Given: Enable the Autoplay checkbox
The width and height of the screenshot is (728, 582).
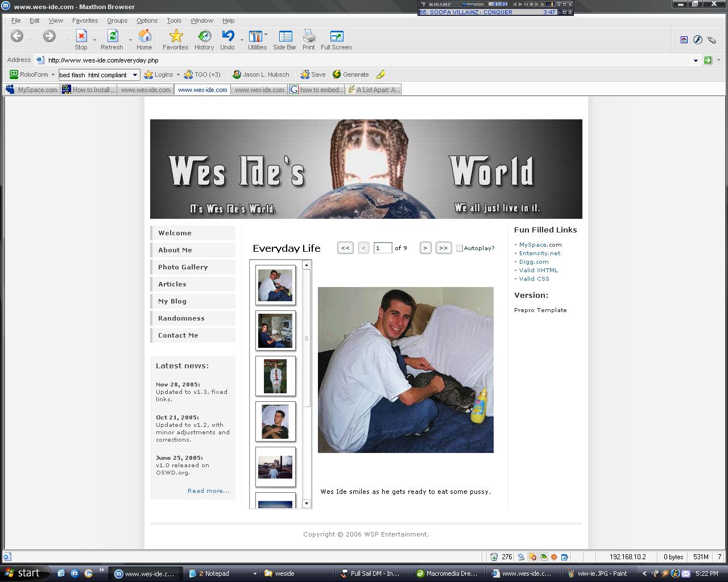Looking at the screenshot, I should pos(460,248).
